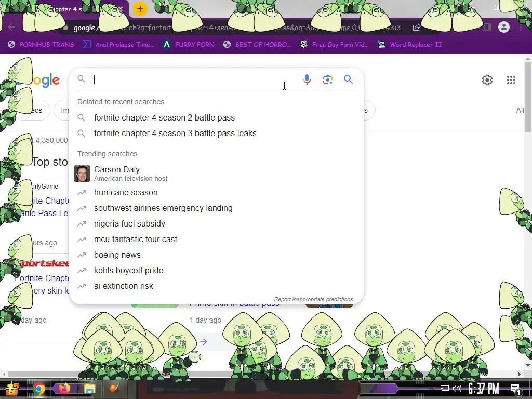This screenshot has width=532, height=399.
Task: Click the blue search magnifier button
Action: (348, 79)
